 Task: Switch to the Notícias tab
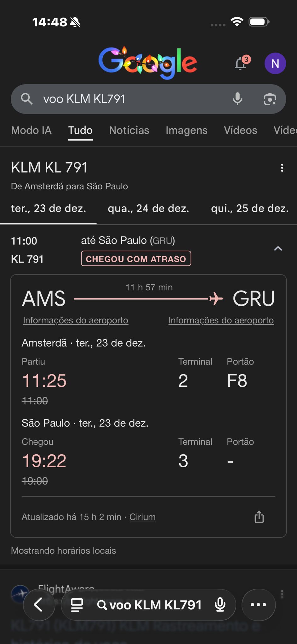pos(129,130)
